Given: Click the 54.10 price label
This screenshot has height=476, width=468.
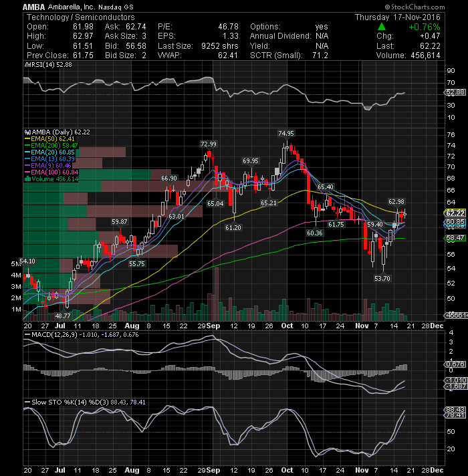Looking at the screenshot, I should coord(27,261).
